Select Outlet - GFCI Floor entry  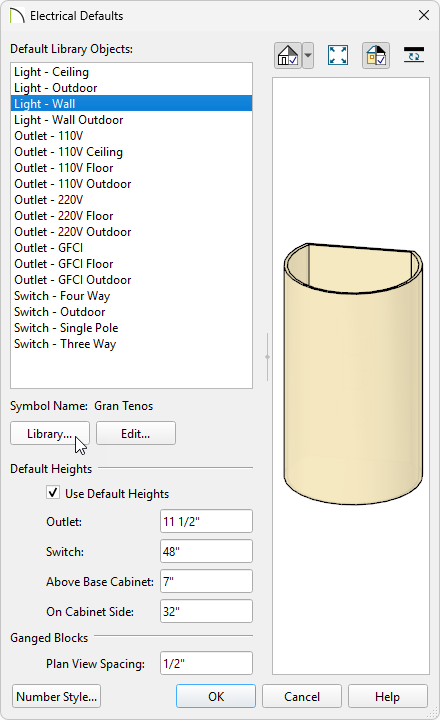[x=131, y=264]
